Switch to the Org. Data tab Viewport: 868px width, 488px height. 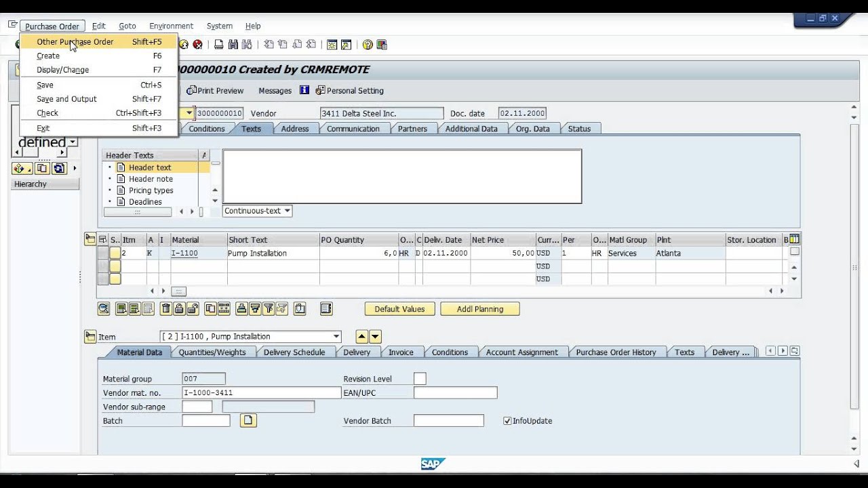point(532,129)
